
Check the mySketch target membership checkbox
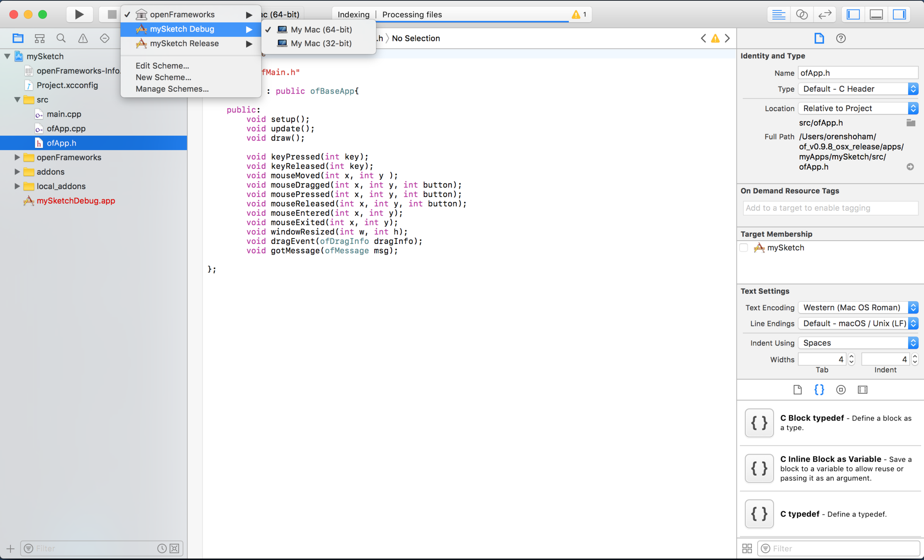click(x=744, y=248)
